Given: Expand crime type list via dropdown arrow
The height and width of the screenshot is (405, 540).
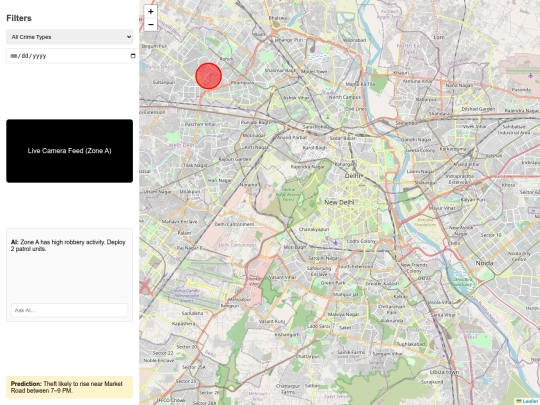Looking at the screenshot, I should coord(129,37).
